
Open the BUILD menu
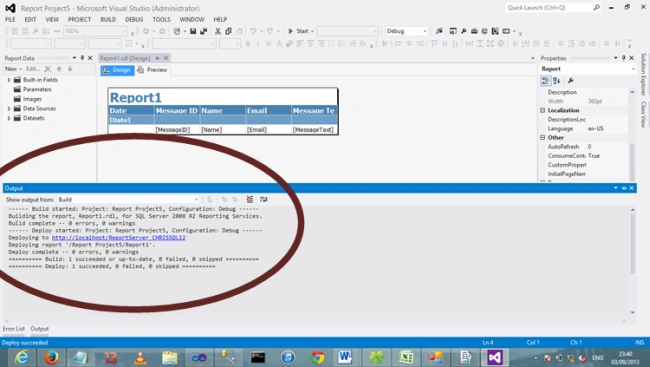coord(108,19)
